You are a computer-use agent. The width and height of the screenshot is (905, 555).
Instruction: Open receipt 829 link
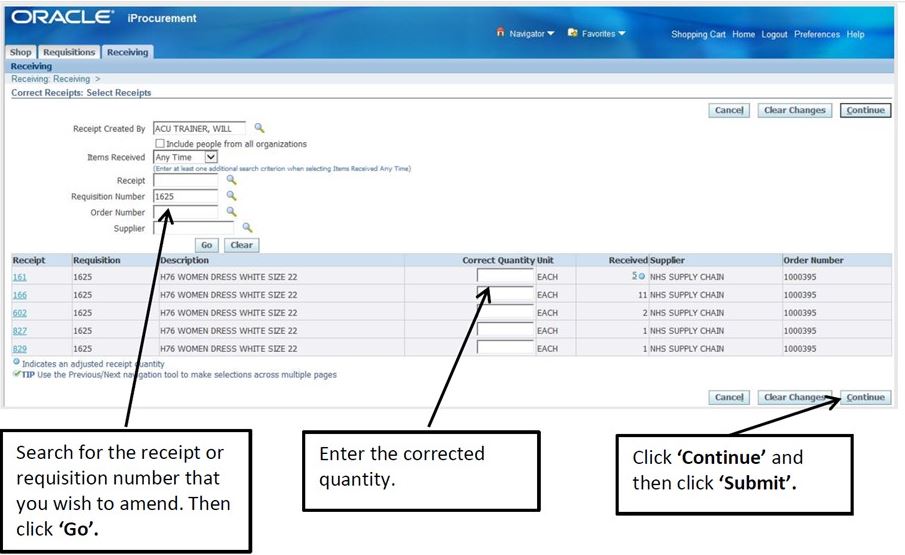click(20, 348)
